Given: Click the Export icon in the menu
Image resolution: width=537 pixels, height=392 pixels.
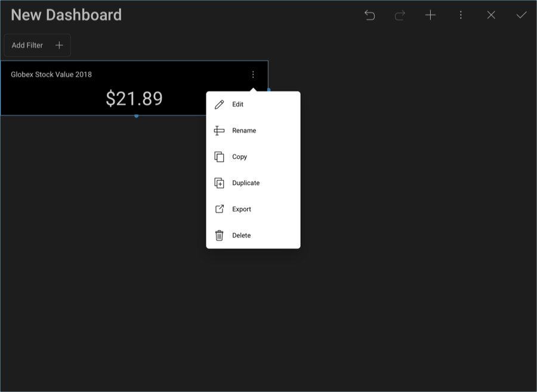Looking at the screenshot, I should tap(219, 209).
